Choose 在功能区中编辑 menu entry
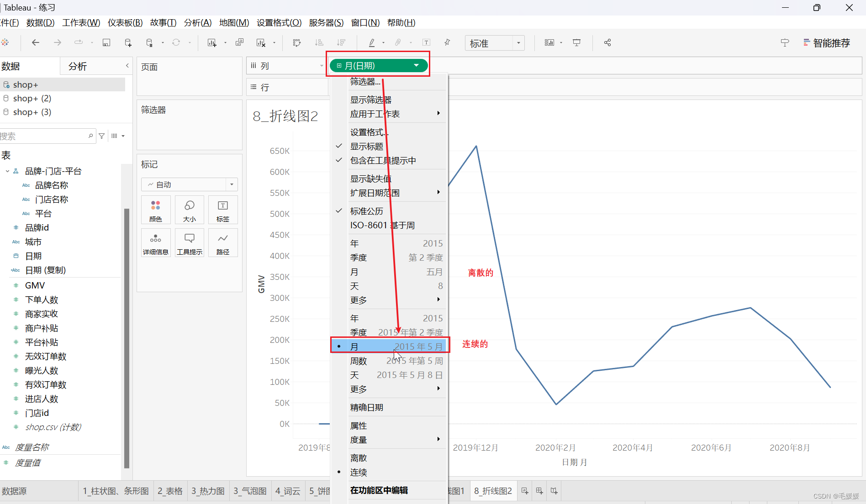Image resolution: width=866 pixels, height=504 pixels. point(389,490)
